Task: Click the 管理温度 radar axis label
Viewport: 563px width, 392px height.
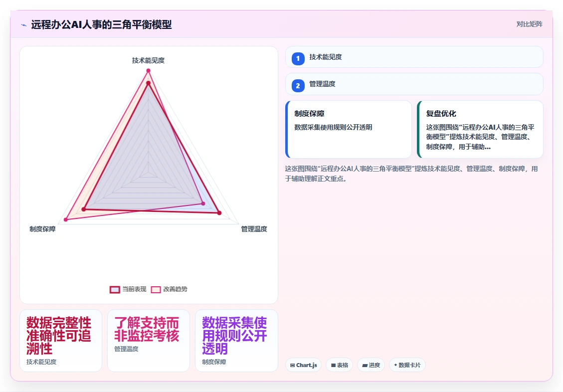Action: 254,229
